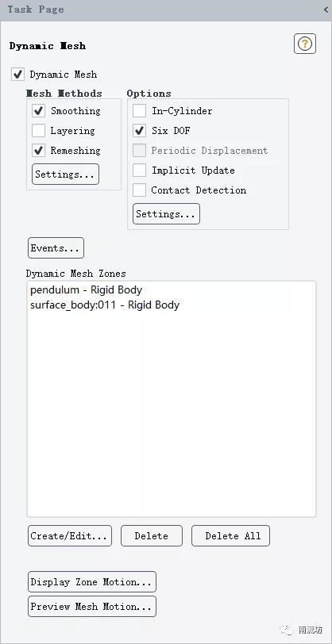The height and width of the screenshot is (644, 332).
Task: Check the Contact Detection option
Action: coord(140,190)
